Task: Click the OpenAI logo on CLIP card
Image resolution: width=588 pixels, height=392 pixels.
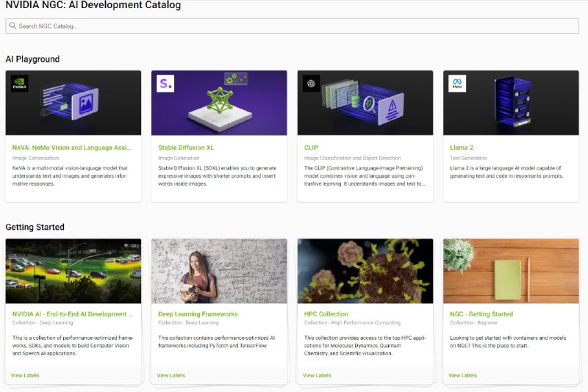Action: click(x=312, y=84)
